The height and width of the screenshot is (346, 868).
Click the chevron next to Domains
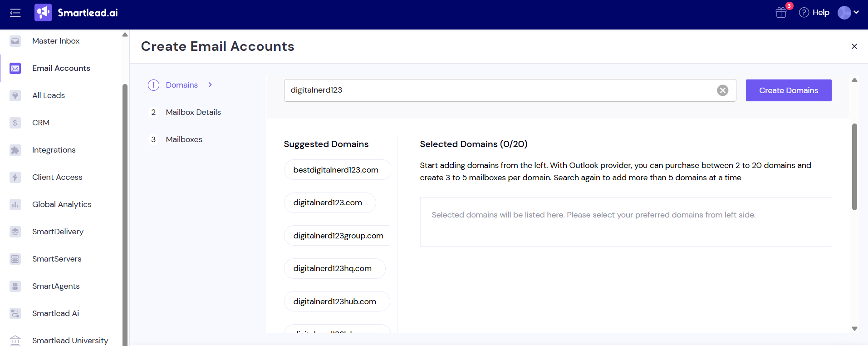click(210, 85)
